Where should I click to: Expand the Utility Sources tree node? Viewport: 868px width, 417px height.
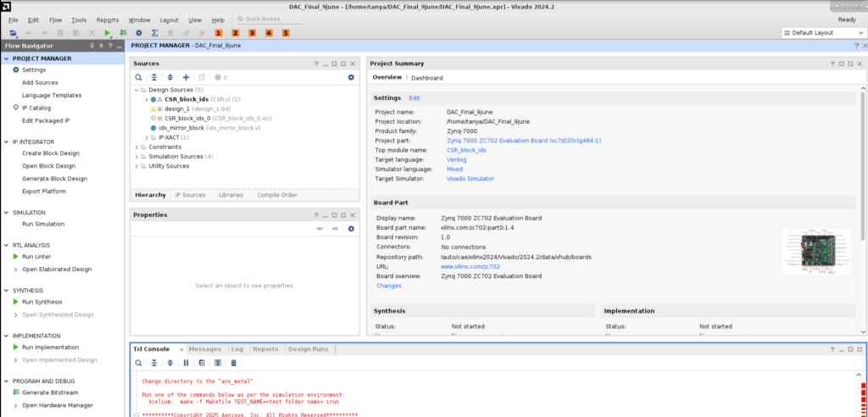[136, 166]
